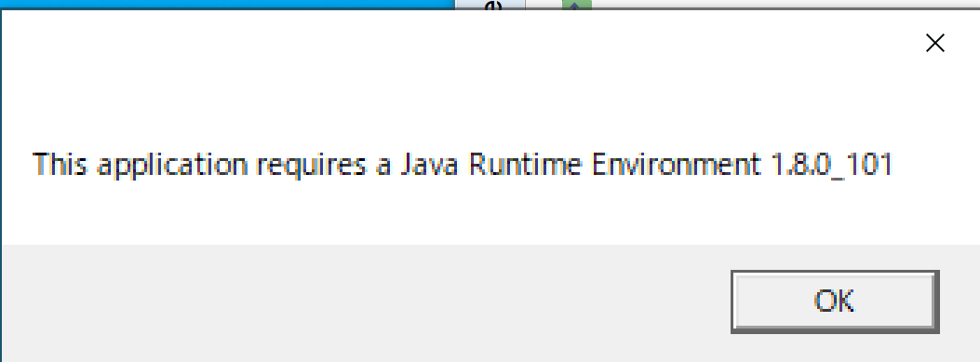This screenshot has width=980, height=362.
Task: Click the word "application" in the message
Action: coord(172,165)
